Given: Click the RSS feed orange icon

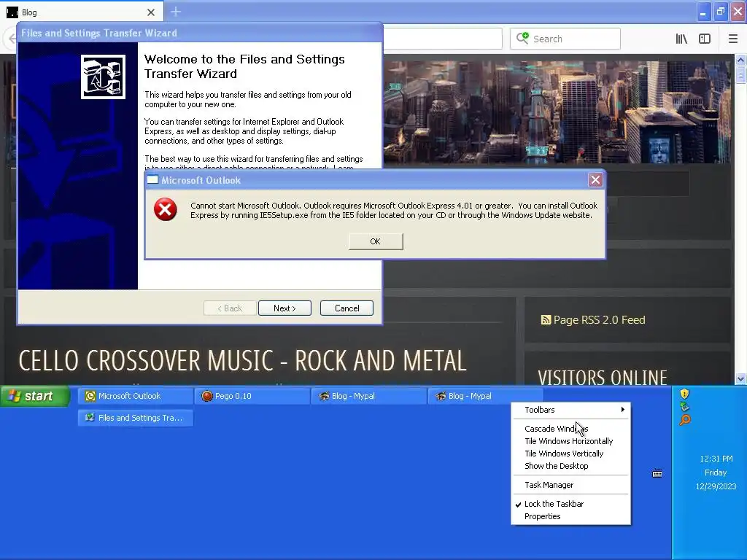Looking at the screenshot, I should pyautogui.click(x=546, y=320).
